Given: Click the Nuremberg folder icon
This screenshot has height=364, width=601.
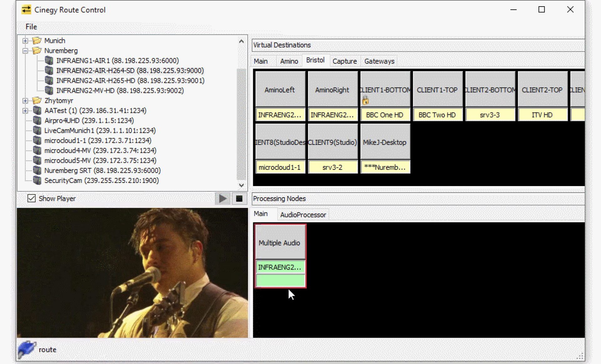Looking at the screenshot, I should click(x=37, y=50).
